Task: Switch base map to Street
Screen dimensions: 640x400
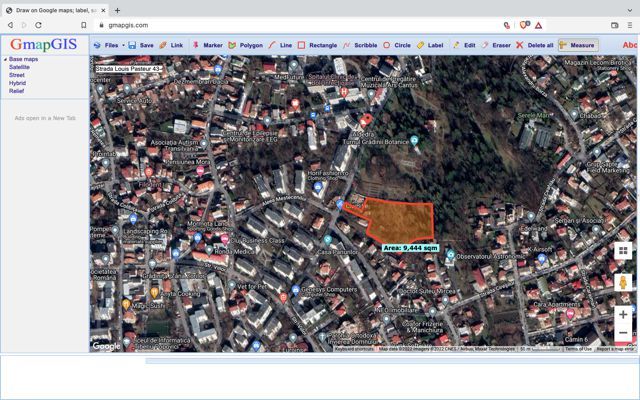Action: tap(17, 75)
